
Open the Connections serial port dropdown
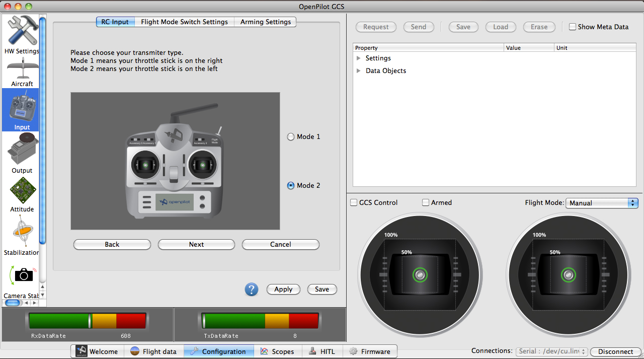(552, 351)
